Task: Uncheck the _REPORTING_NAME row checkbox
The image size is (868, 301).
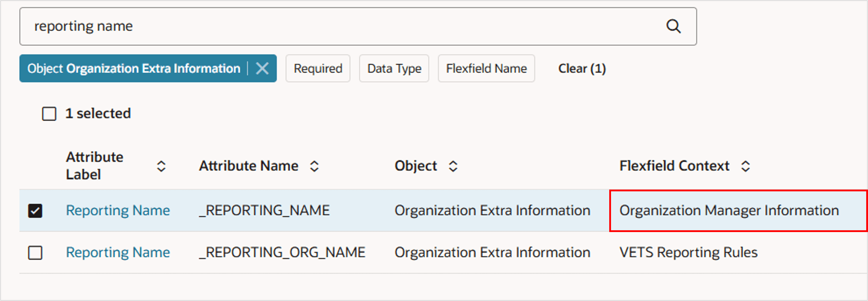Action: 35,211
